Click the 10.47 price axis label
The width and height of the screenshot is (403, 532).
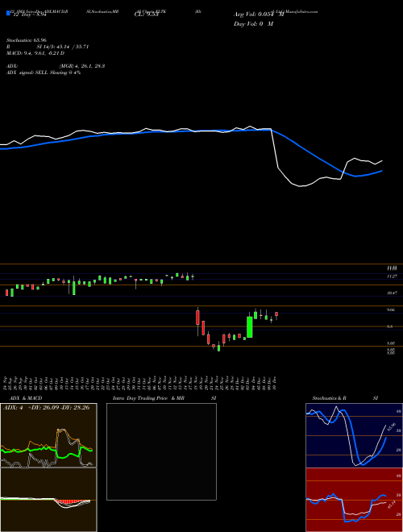[x=392, y=293]
